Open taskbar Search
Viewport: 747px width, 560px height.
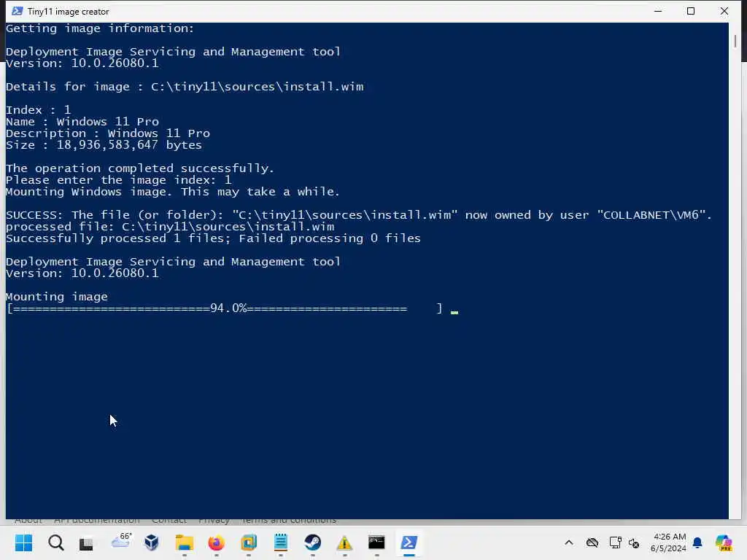pyautogui.click(x=55, y=542)
